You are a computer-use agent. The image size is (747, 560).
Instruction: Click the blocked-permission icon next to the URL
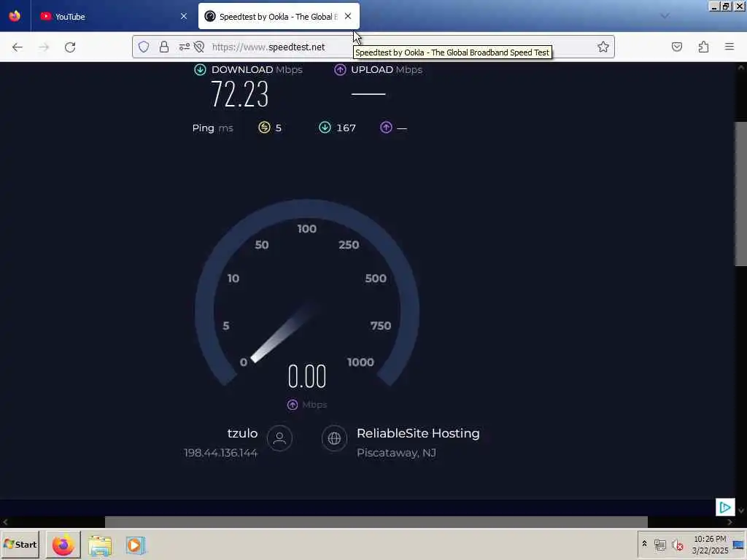coord(199,47)
